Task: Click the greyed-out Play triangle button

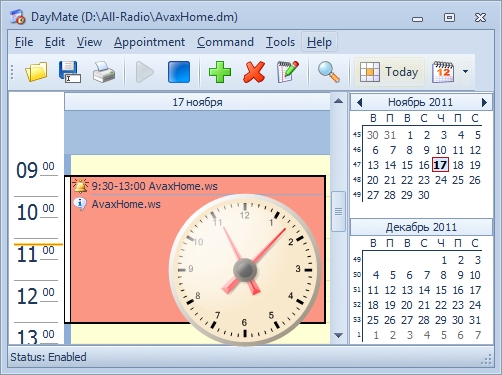Action: [145, 72]
